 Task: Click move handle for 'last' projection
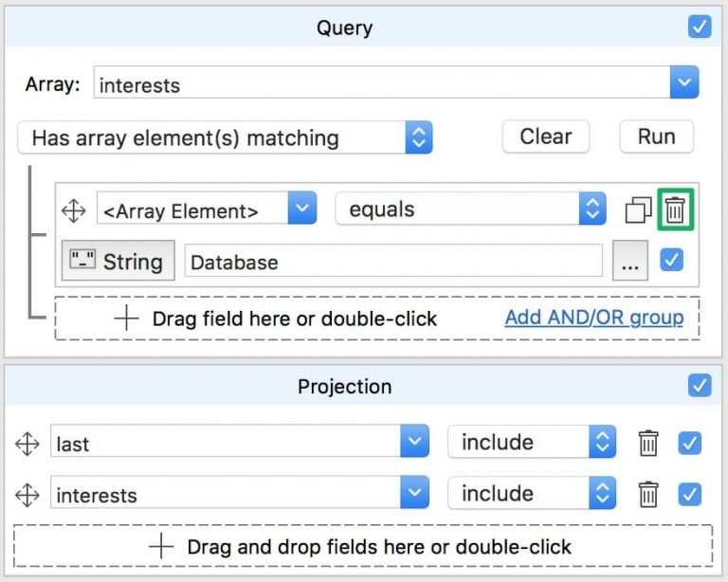click(27, 443)
